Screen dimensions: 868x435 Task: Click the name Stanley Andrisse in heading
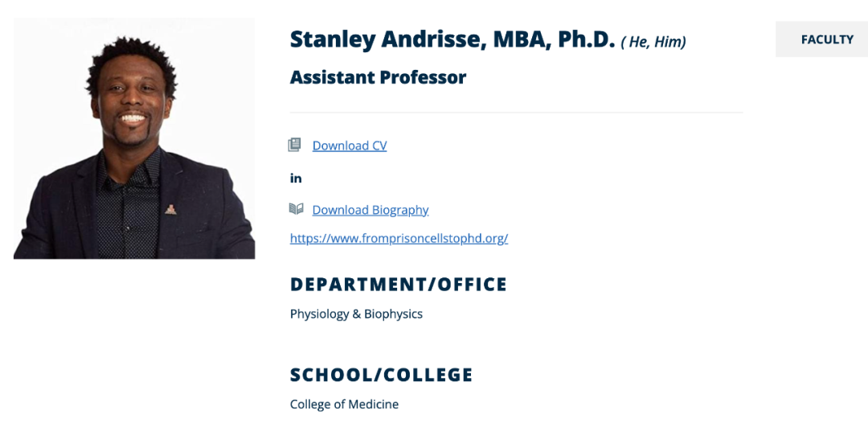click(x=384, y=39)
